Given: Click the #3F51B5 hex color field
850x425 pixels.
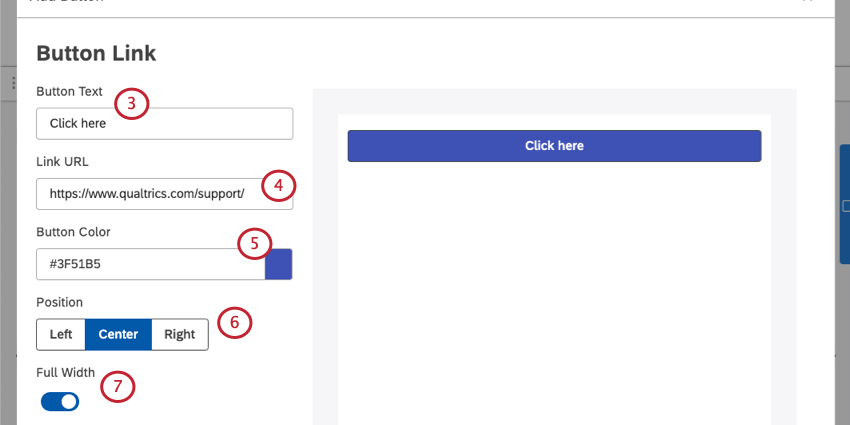Looking at the screenshot, I should click(151, 265).
